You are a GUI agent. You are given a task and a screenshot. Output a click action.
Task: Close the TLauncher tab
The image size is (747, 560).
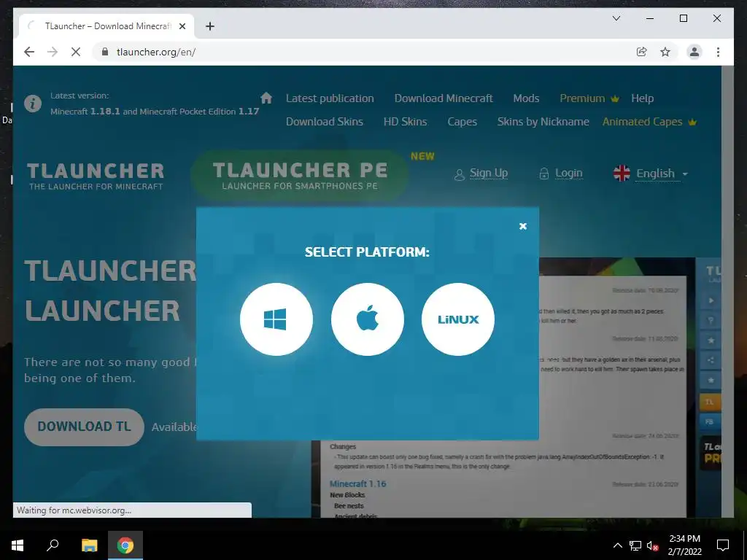pyautogui.click(x=182, y=26)
